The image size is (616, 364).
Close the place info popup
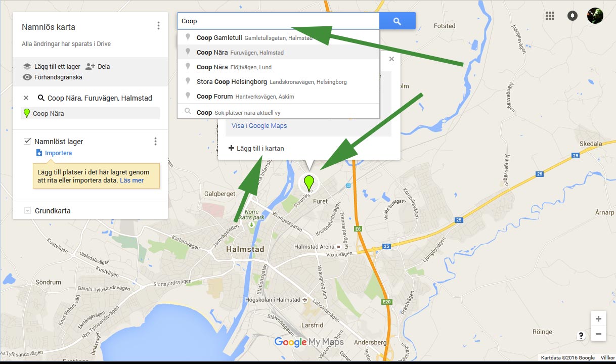click(391, 59)
